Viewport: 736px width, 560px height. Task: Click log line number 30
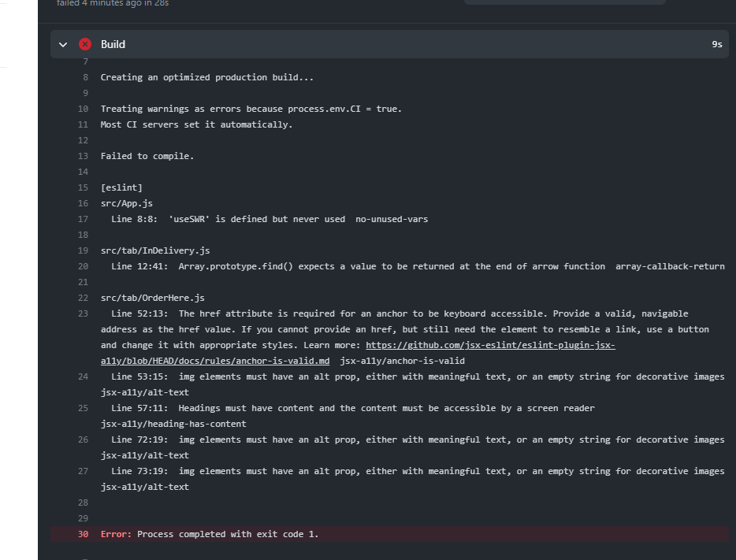(x=83, y=534)
